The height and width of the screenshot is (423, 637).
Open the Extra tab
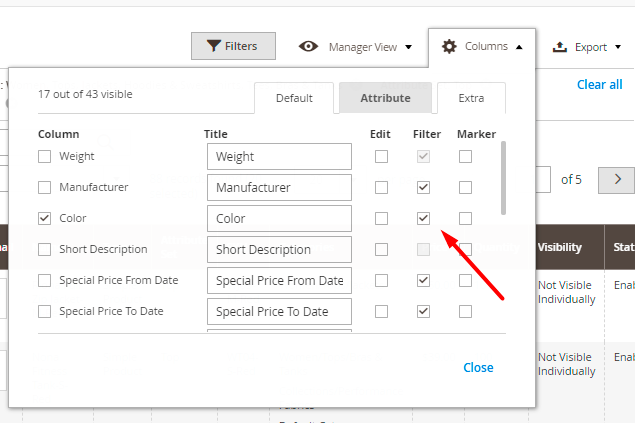coord(471,98)
